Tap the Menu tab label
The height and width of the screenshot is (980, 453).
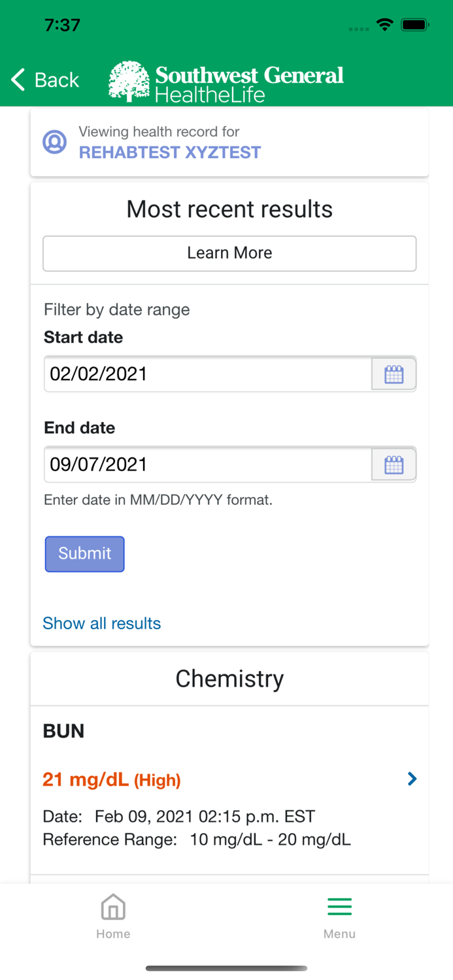click(x=339, y=934)
